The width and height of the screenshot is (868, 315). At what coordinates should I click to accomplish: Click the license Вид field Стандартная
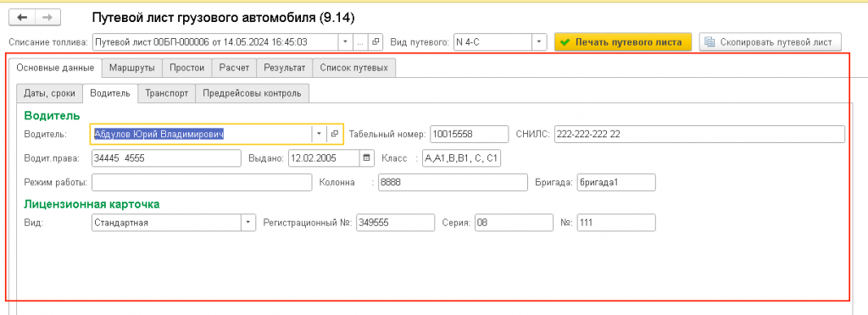[x=166, y=223]
